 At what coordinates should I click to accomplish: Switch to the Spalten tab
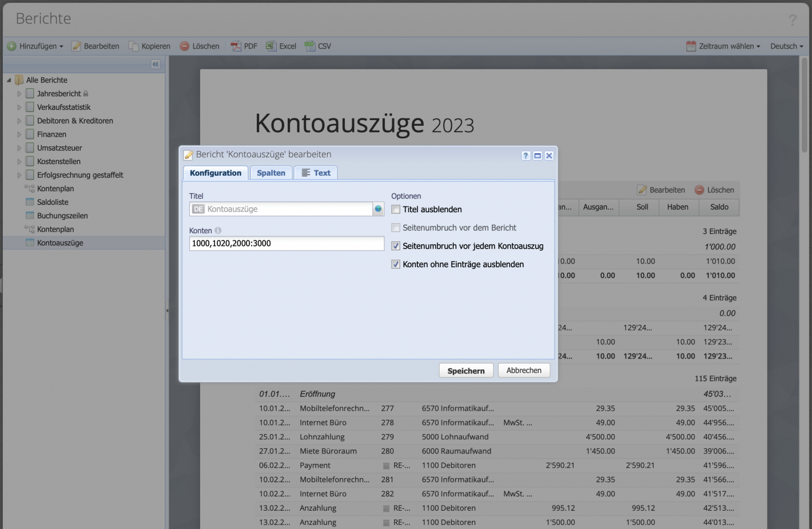pos(270,172)
